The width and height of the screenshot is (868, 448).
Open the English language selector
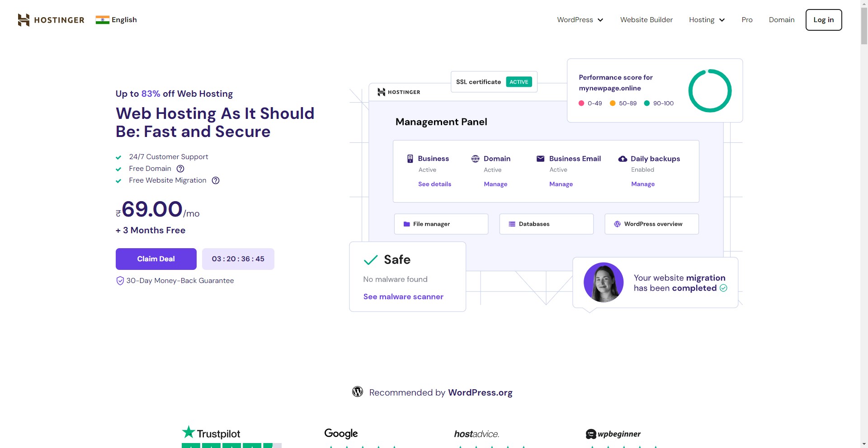point(124,20)
